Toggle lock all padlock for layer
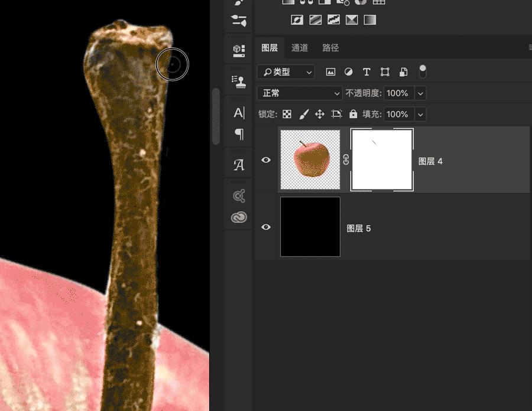 click(353, 114)
